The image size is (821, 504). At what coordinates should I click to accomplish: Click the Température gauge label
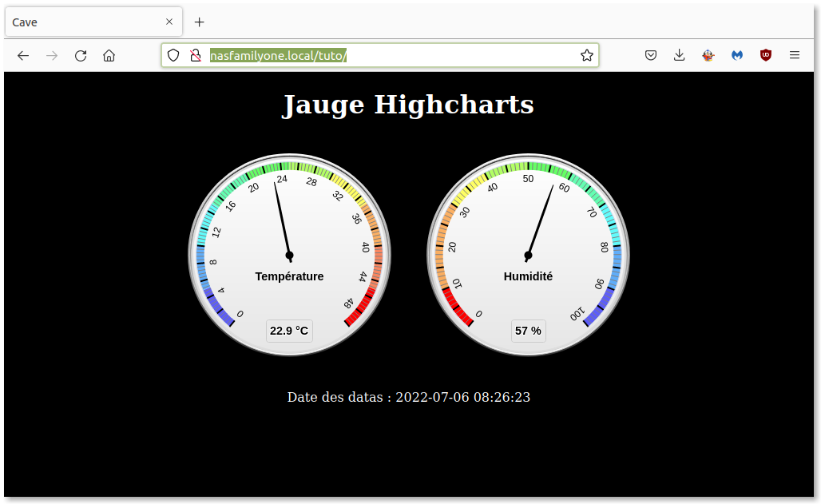290,276
